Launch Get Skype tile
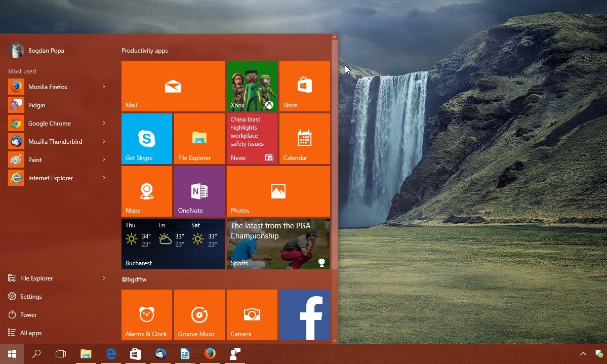 (147, 139)
